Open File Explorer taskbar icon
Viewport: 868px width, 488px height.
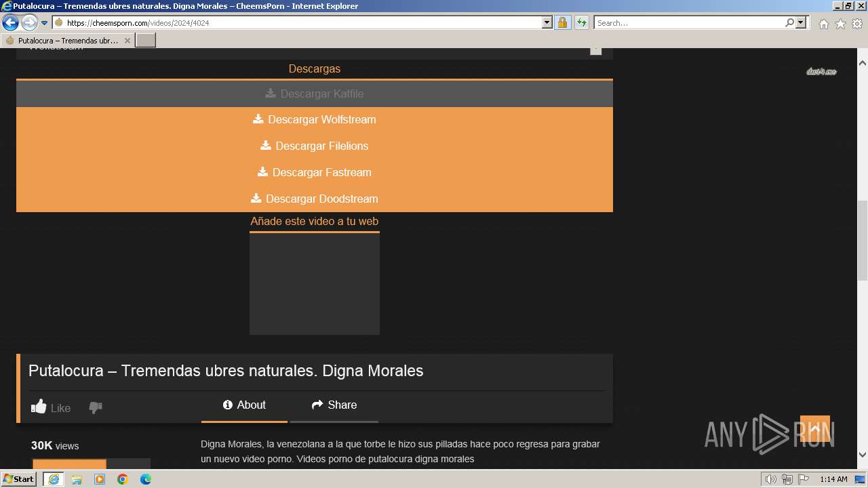pyautogui.click(x=77, y=479)
